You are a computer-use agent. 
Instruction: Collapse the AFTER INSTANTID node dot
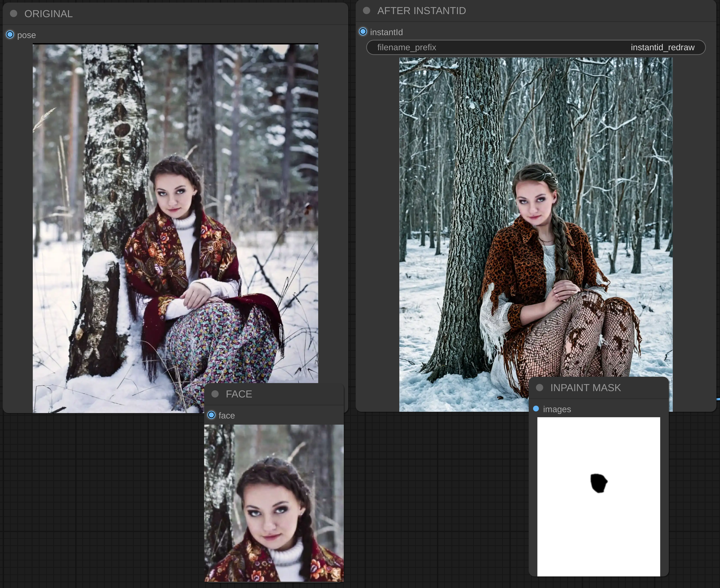click(366, 10)
